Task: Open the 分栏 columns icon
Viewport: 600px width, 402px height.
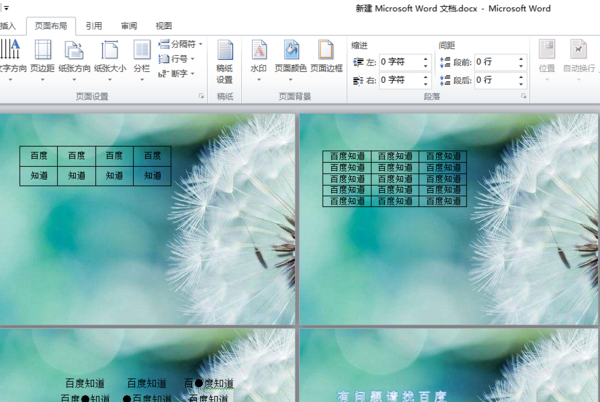Action: click(142, 60)
